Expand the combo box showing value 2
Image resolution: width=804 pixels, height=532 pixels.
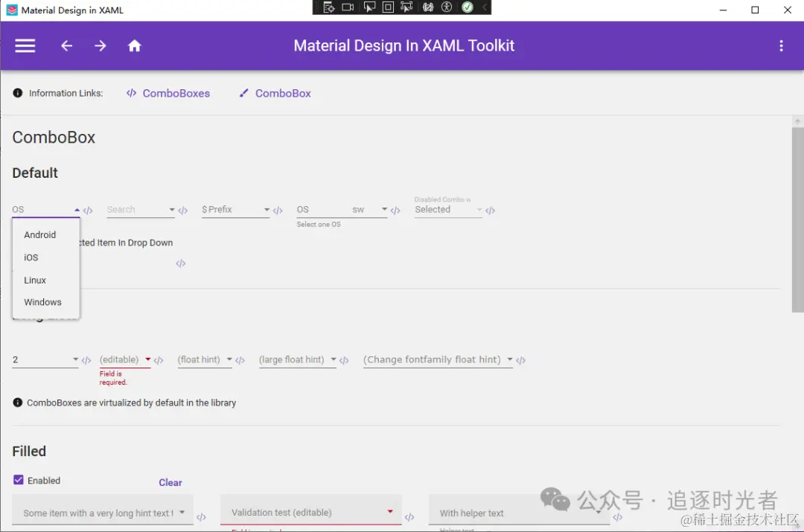click(75, 359)
